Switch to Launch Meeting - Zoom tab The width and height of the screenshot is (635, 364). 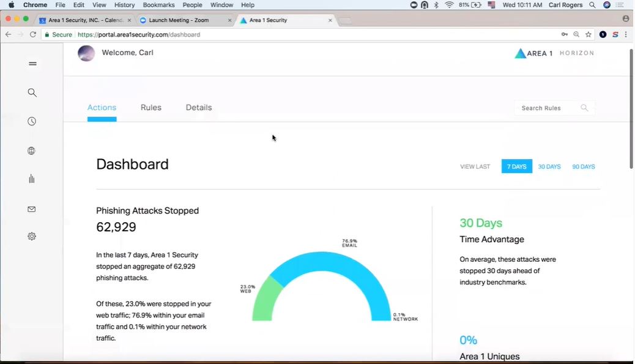click(185, 20)
